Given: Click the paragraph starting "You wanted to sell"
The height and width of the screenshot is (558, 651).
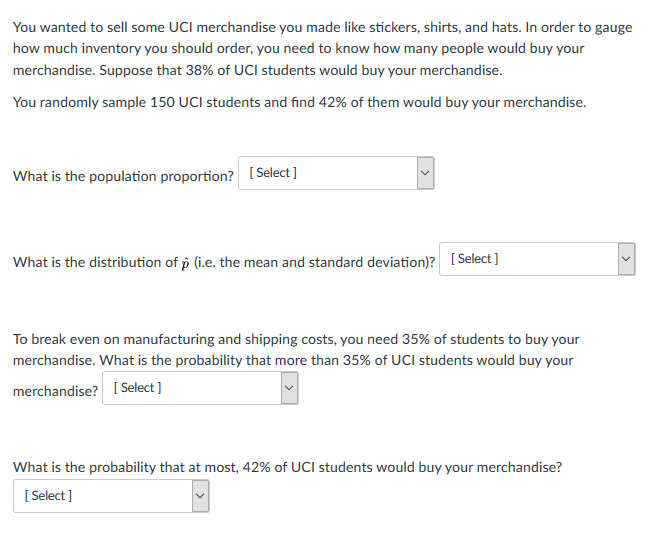Looking at the screenshot, I should point(322,27).
